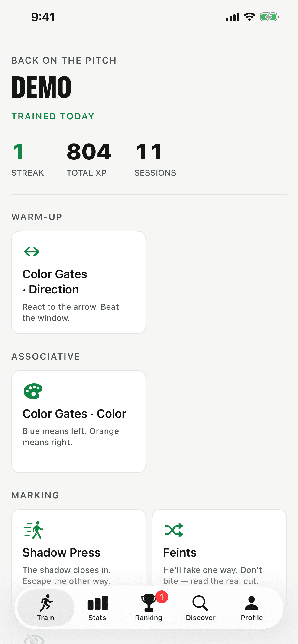
Task: Start the Shadow Press drill card
Action: [x=79, y=548]
